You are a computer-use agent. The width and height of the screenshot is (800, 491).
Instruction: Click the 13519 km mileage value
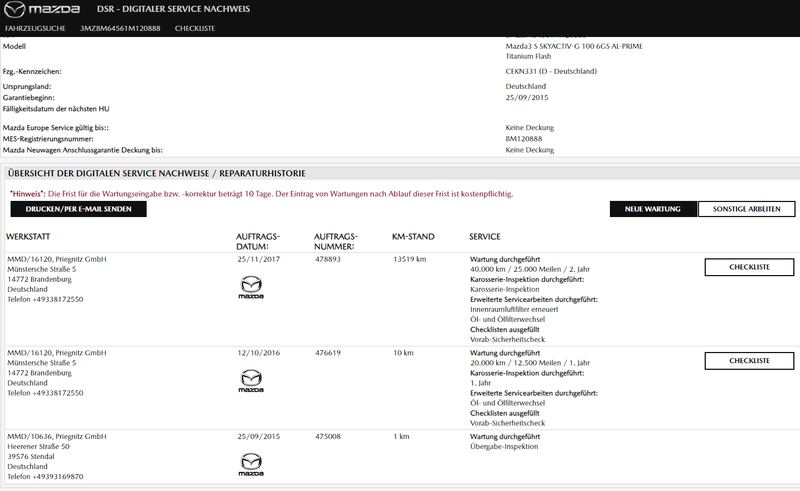point(410,259)
